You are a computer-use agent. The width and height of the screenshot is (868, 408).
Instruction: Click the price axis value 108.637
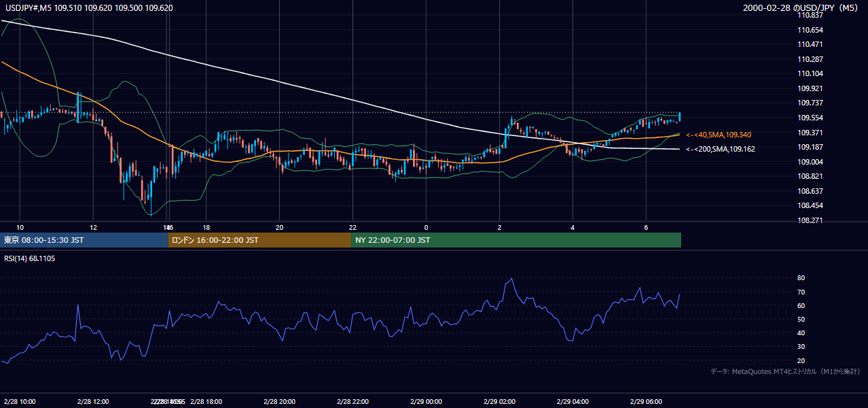coord(811,190)
